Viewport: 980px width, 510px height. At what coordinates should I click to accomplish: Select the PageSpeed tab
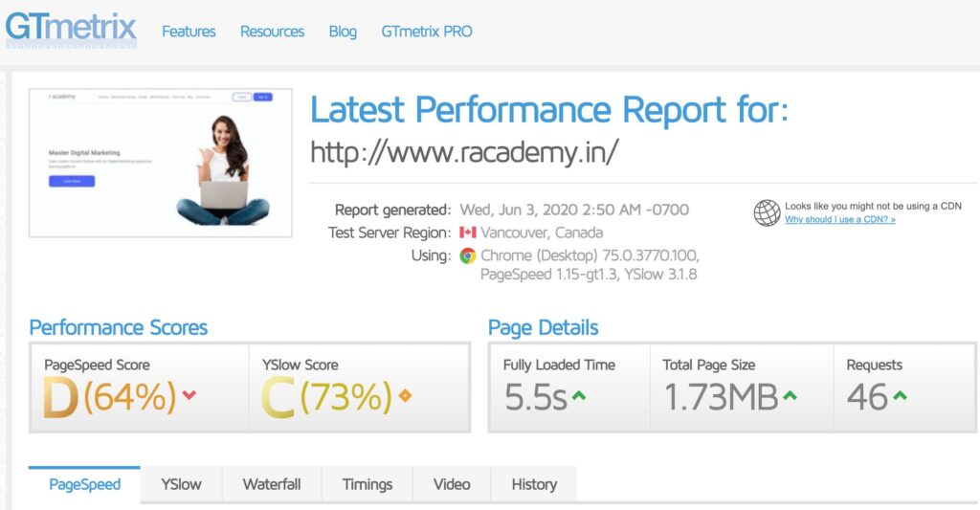tap(84, 484)
